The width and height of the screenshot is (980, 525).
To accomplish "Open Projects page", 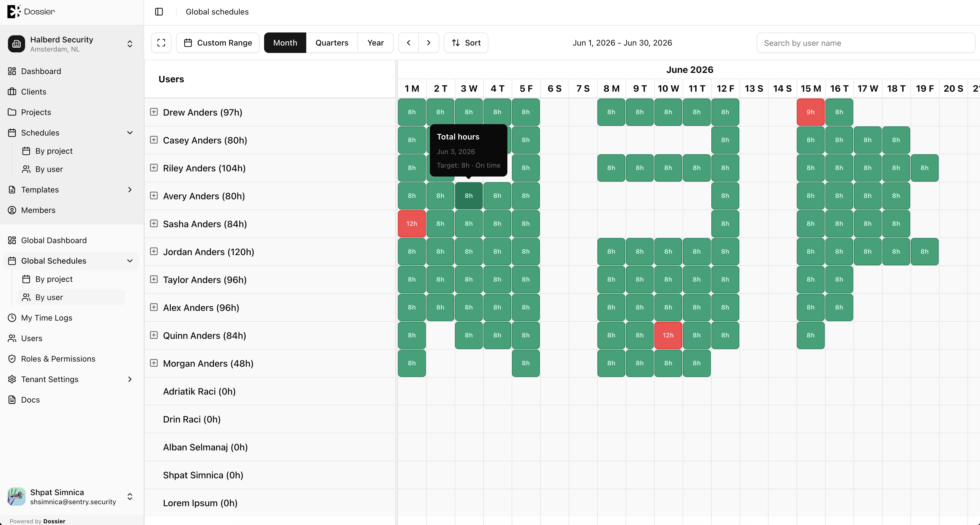I will point(36,112).
